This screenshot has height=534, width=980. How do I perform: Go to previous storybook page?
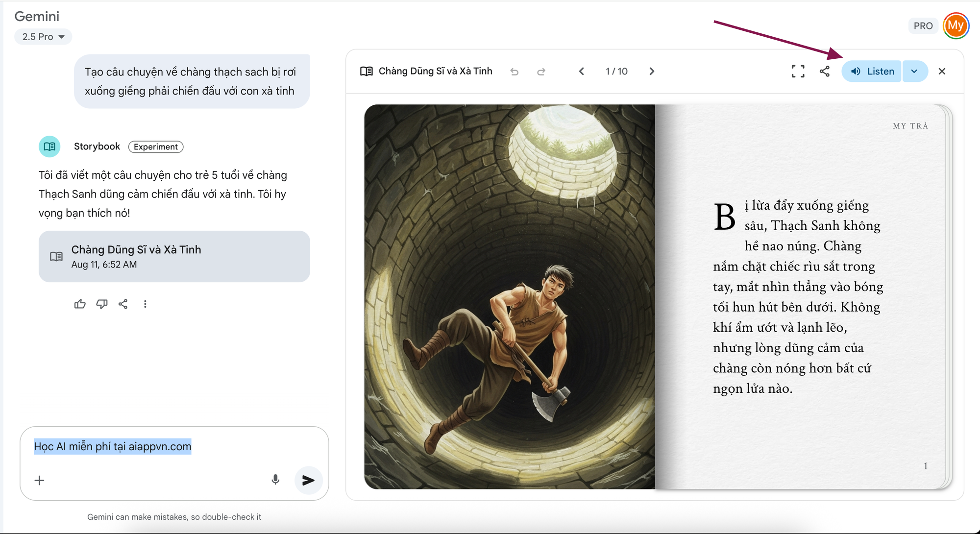click(x=582, y=72)
